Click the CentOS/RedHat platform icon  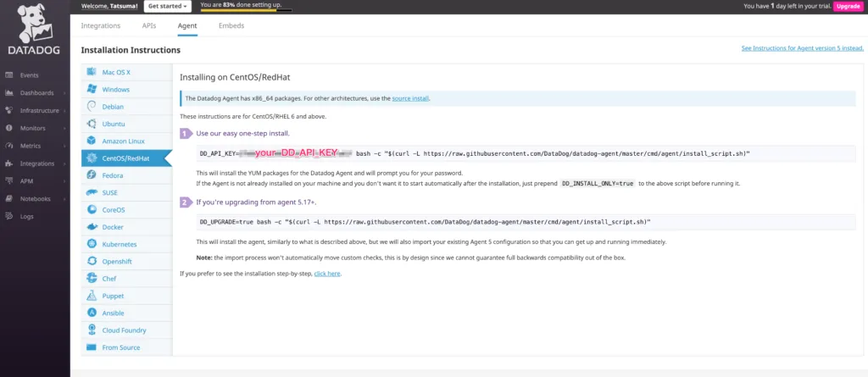pyautogui.click(x=92, y=158)
